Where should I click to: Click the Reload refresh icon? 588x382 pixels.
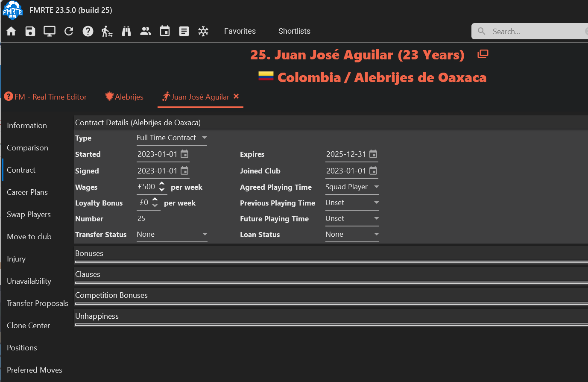(x=69, y=31)
